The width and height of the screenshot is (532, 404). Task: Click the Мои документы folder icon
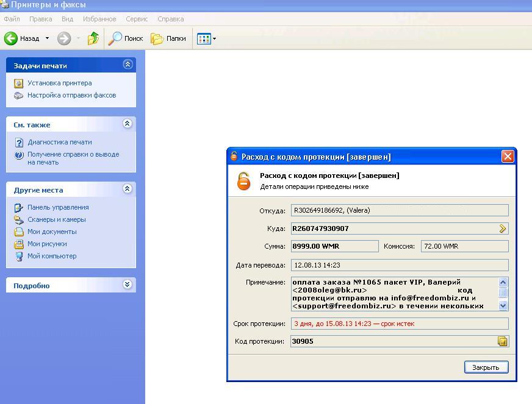[19, 232]
